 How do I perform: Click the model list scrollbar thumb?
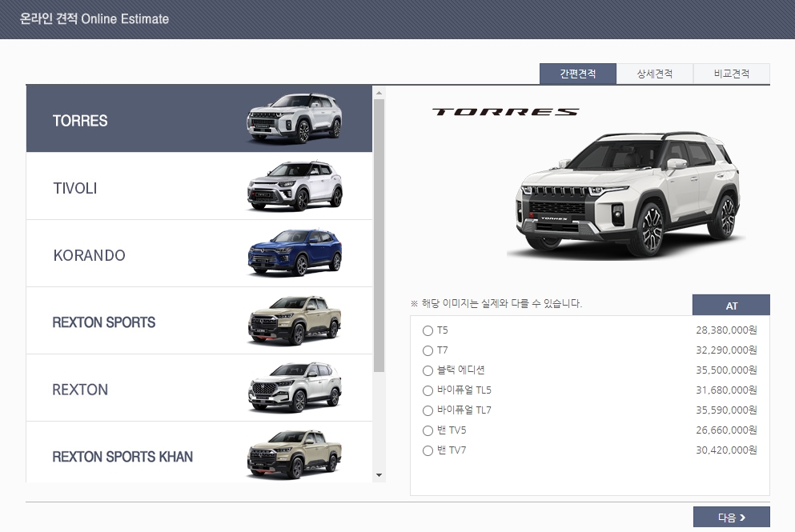(x=379, y=235)
